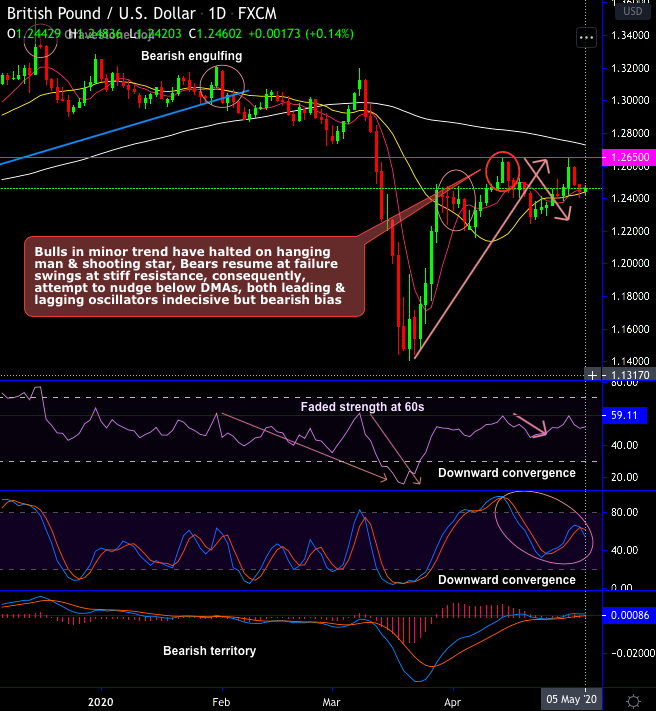Image resolution: width=656 pixels, height=711 pixels.
Task: Click the British Pound / U.S. Dollar title
Action: (x=102, y=14)
